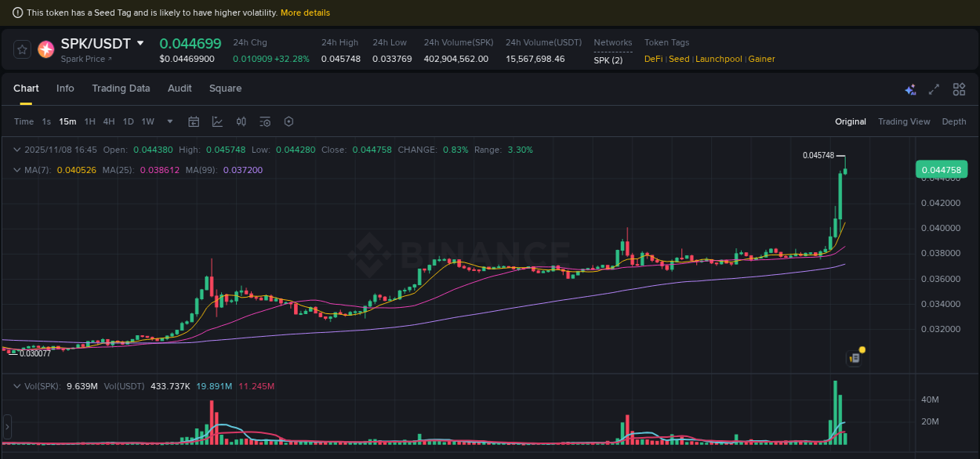Click the More details seed tag link
Screen dimensions: 980x459
pyautogui.click(x=307, y=13)
